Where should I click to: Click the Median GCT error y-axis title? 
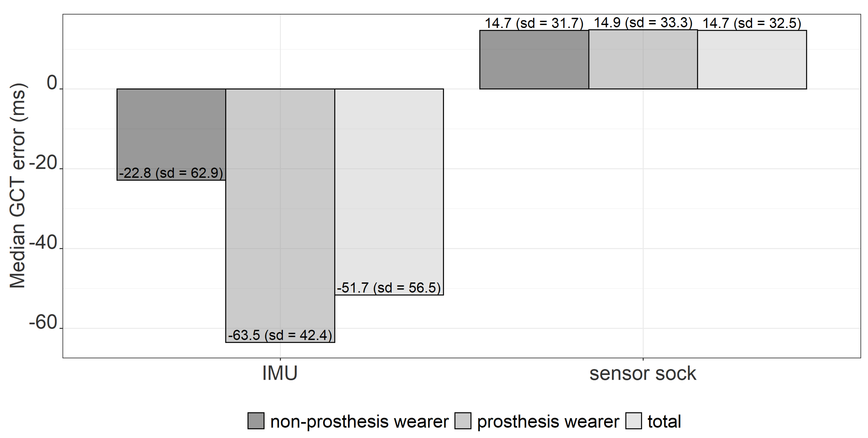pos(17,185)
